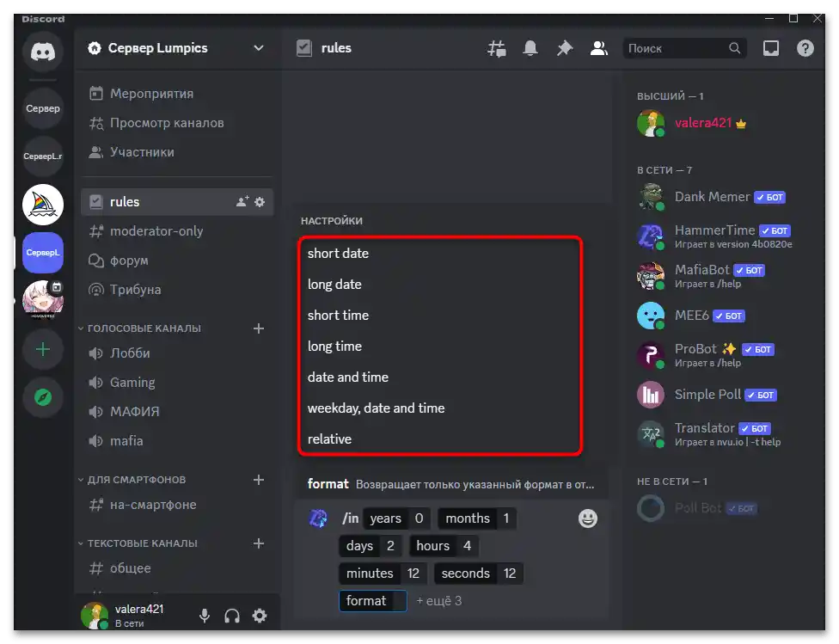This screenshot has height=644, width=839.
Task: Click the format parameter input field
Action: [373, 601]
